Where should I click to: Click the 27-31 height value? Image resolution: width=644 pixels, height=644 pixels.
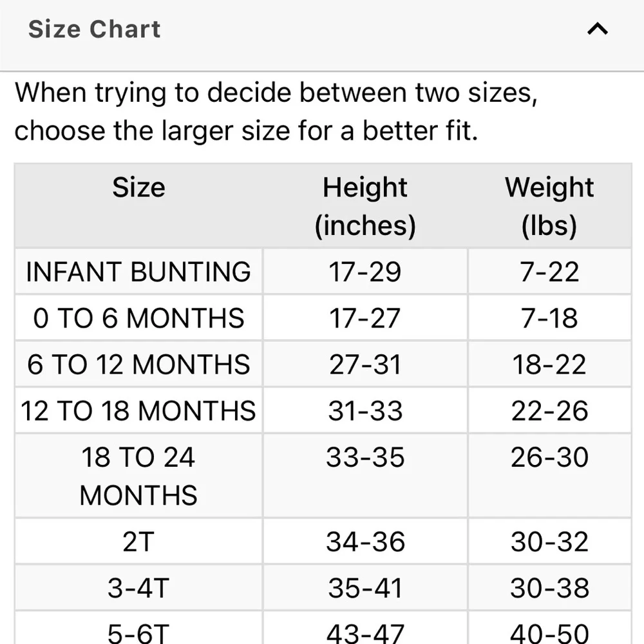coord(365,365)
